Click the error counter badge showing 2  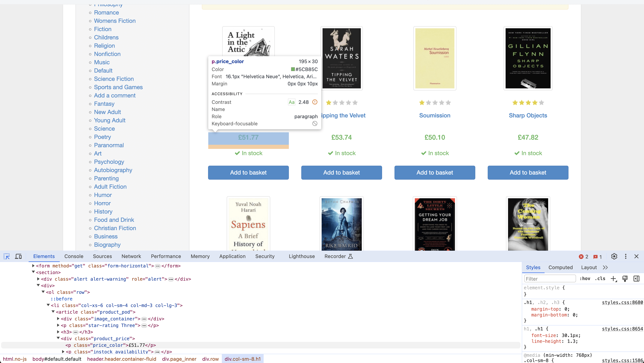click(583, 257)
